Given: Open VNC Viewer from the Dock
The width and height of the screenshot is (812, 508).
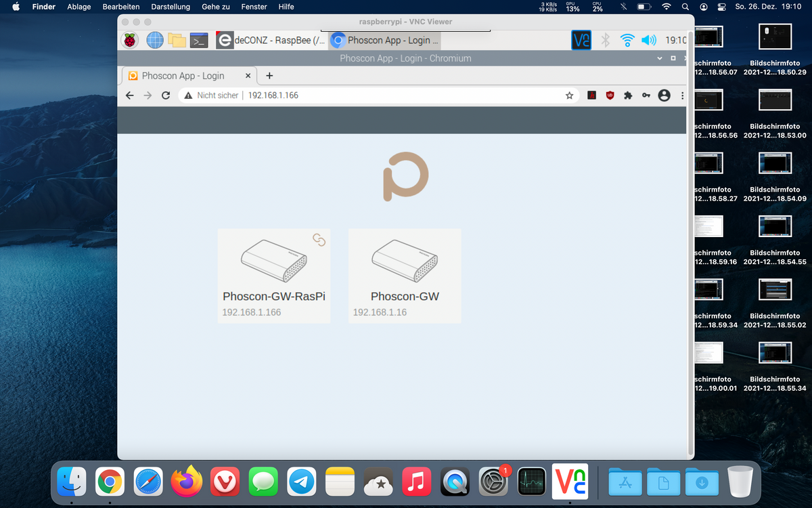Looking at the screenshot, I should click(x=570, y=480).
